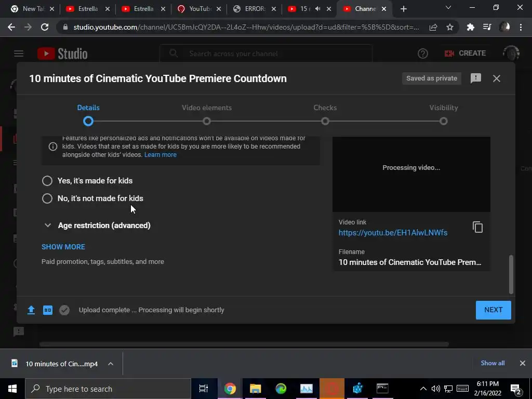Expand download item options chevron
The width and height of the screenshot is (532, 399).
click(x=111, y=364)
